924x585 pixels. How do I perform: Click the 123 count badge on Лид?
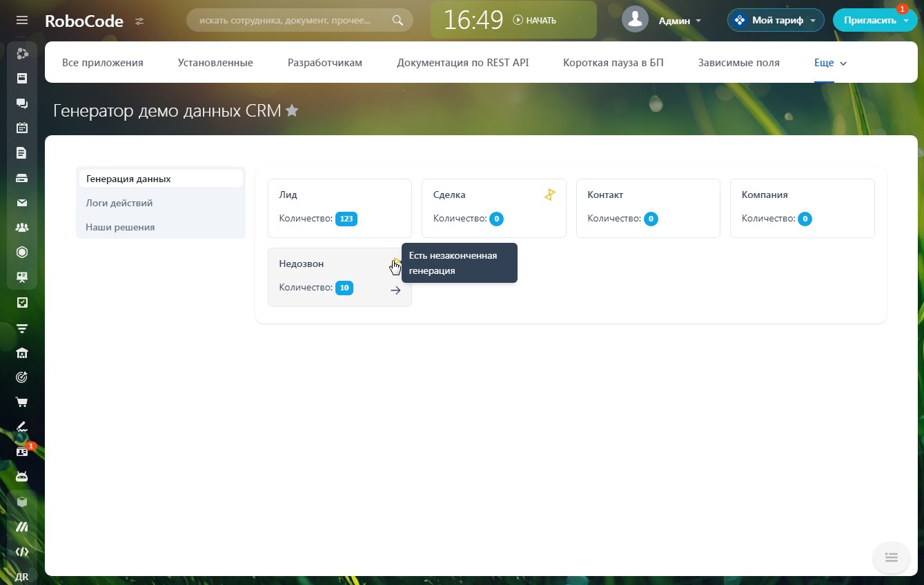coord(346,219)
